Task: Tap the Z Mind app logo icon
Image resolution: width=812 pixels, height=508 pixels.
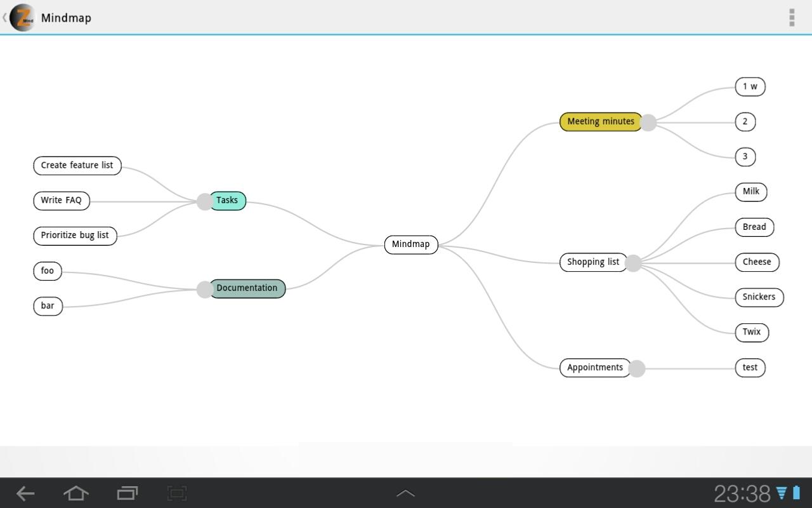Action: pyautogui.click(x=22, y=17)
